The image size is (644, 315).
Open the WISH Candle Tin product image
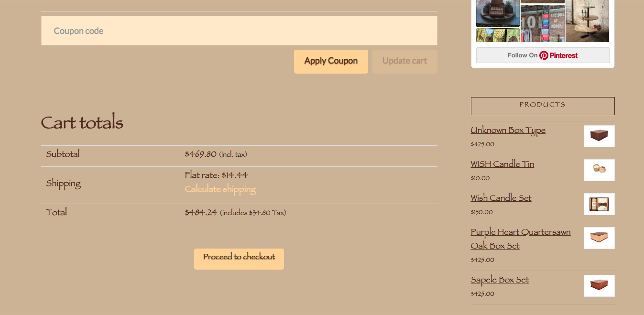(599, 170)
